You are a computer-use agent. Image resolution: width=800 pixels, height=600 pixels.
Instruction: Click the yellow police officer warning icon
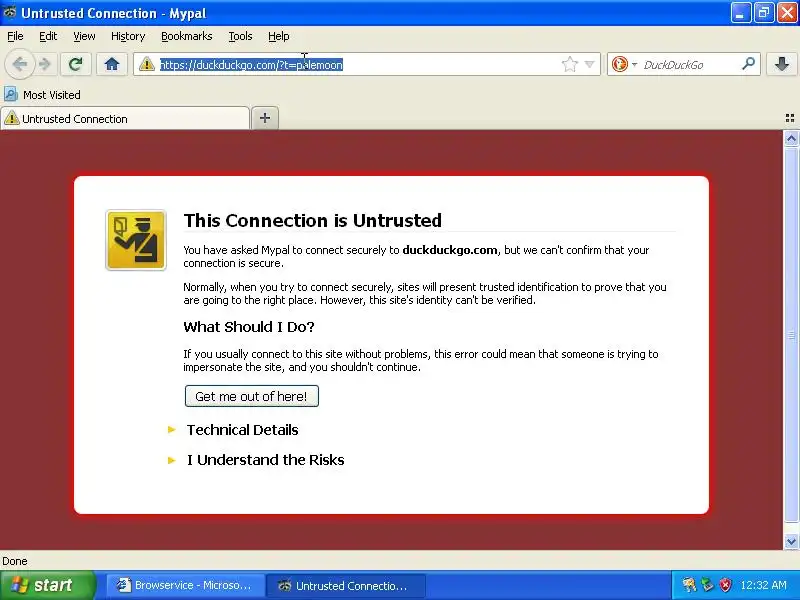136,240
